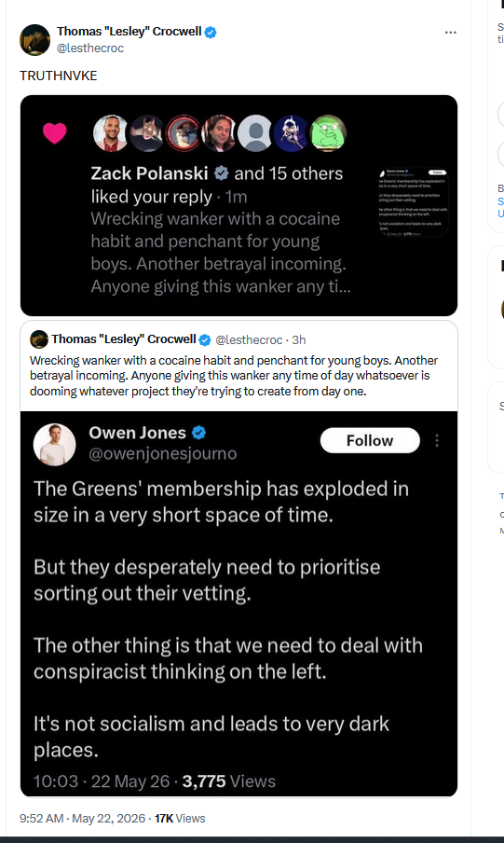504x843 pixels.
Task: Click the 17K Views count
Action: click(180, 818)
